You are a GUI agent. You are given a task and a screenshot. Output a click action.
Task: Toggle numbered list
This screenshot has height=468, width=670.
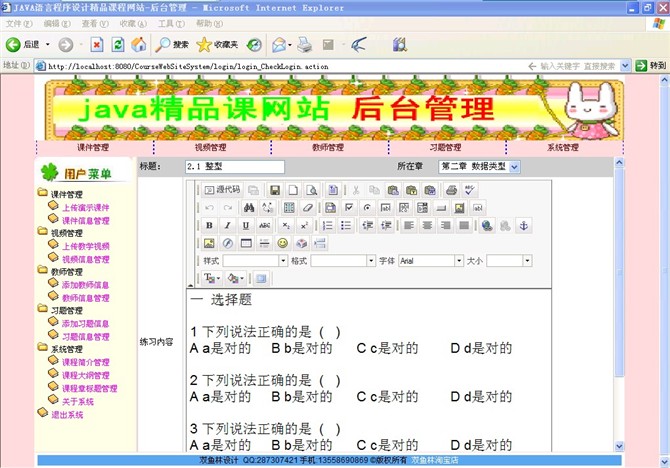pyautogui.click(x=327, y=225)
